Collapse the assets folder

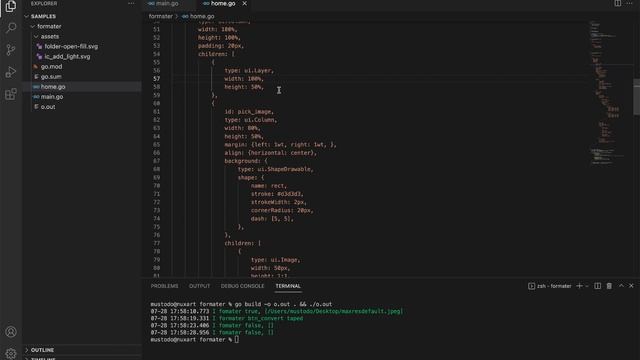(x=49, y=36)
